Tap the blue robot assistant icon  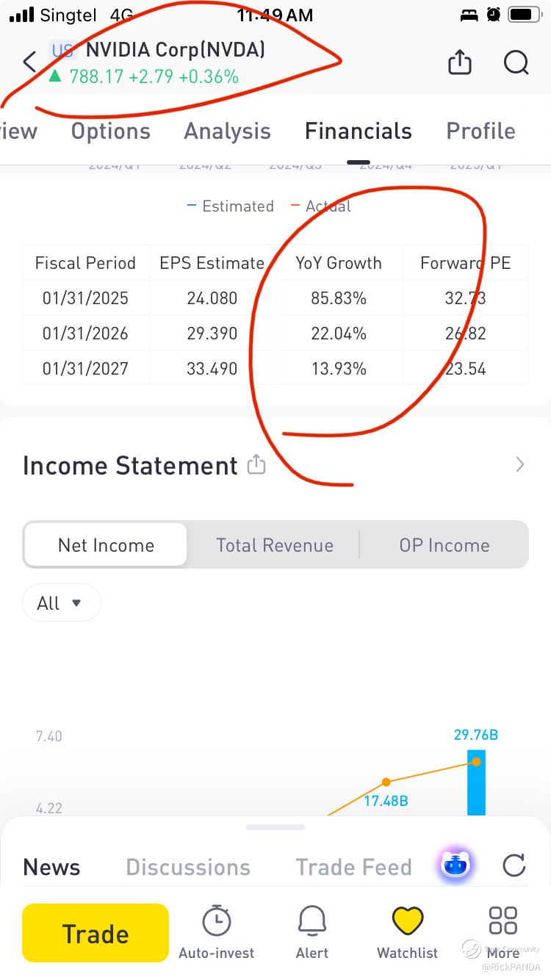tap(455, 865)
